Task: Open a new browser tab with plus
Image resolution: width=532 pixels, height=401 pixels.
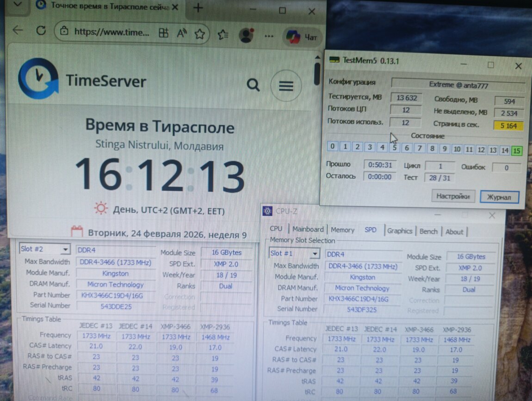Action: pos(198,8)
